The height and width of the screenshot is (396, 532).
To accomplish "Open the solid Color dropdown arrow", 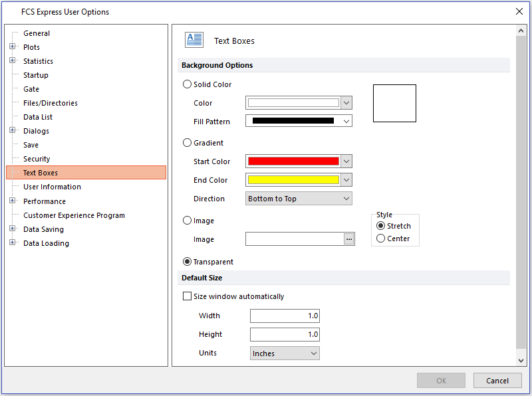I will (x=346, y=103).
